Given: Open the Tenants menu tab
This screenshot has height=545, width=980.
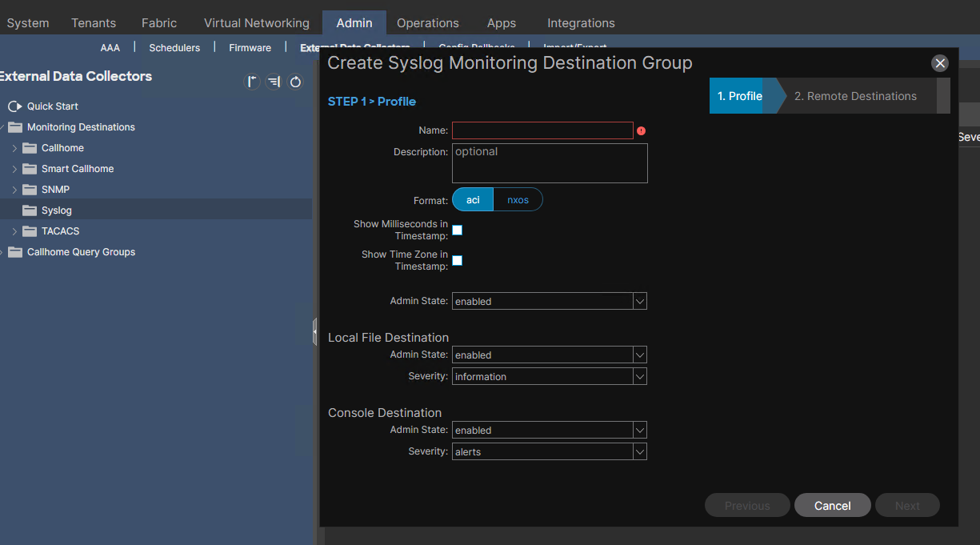Looking at the screenshot, I should pos(94,23).
